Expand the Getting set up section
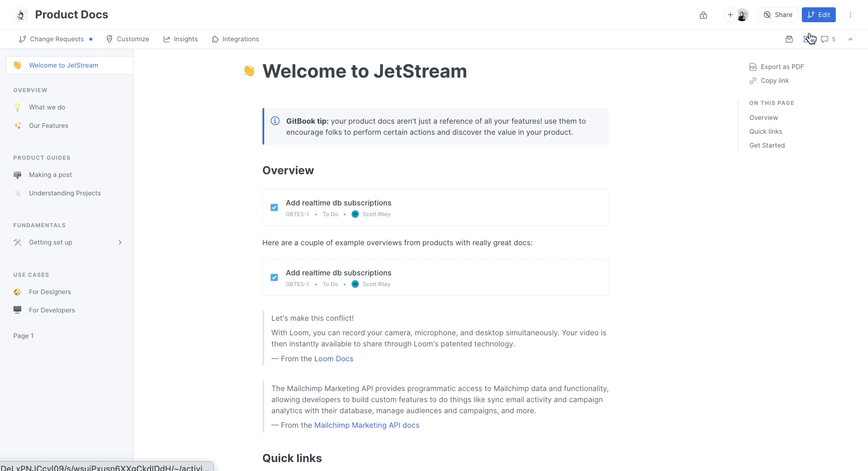This screenshot has width=868, height=471. coord(120,242)
